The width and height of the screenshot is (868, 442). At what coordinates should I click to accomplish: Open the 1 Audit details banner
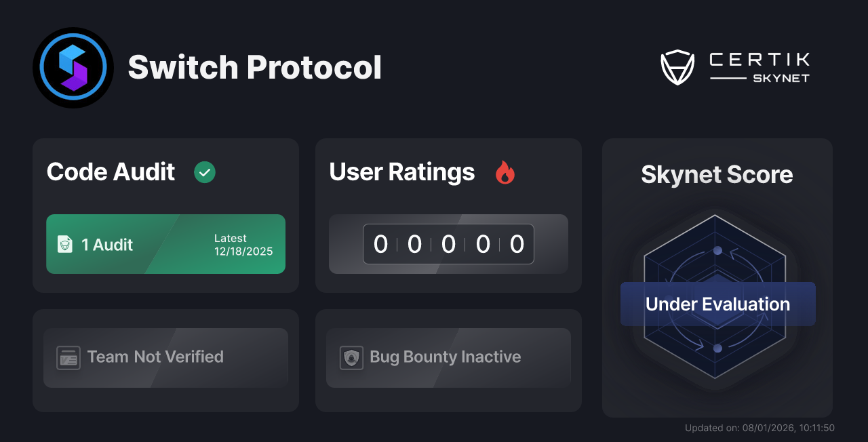tap(165, 244)
